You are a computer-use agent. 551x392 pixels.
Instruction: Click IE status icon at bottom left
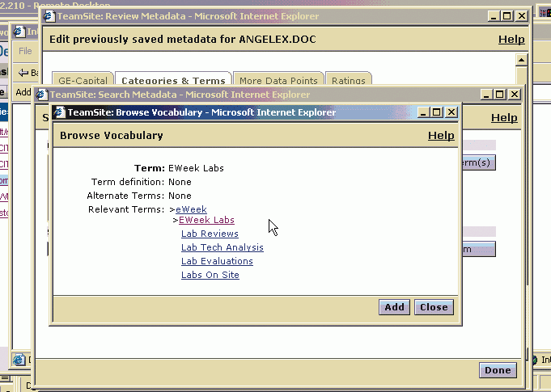[x=19, y=360]
